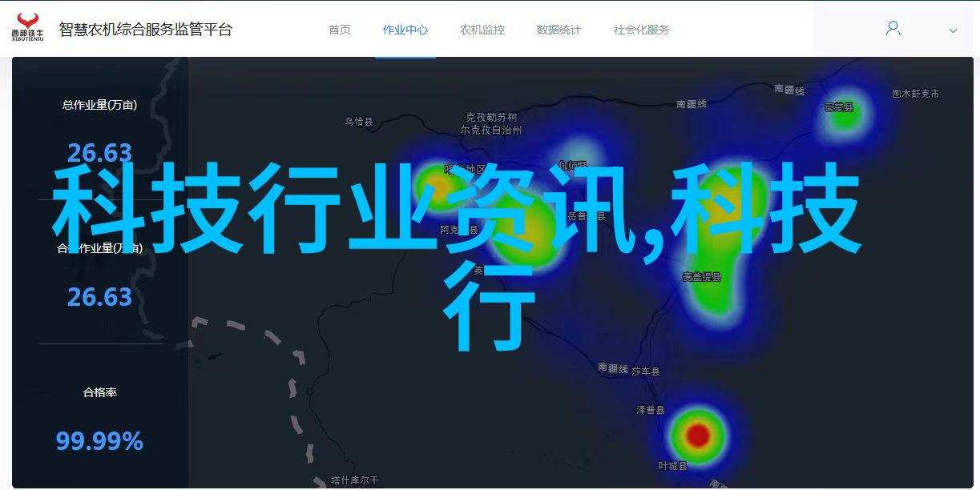Viewport: 980px width, 490px height.
Task: Select the 作业中心 navigation tab
Action: pos(405,30)
